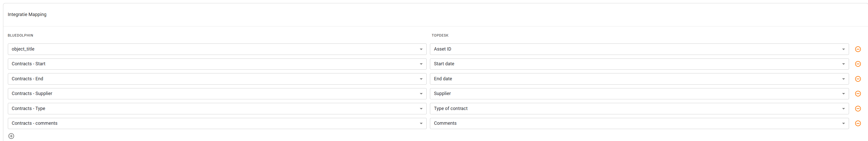Expand the Contracts - Start dropdown

click(x=217, y=64)
